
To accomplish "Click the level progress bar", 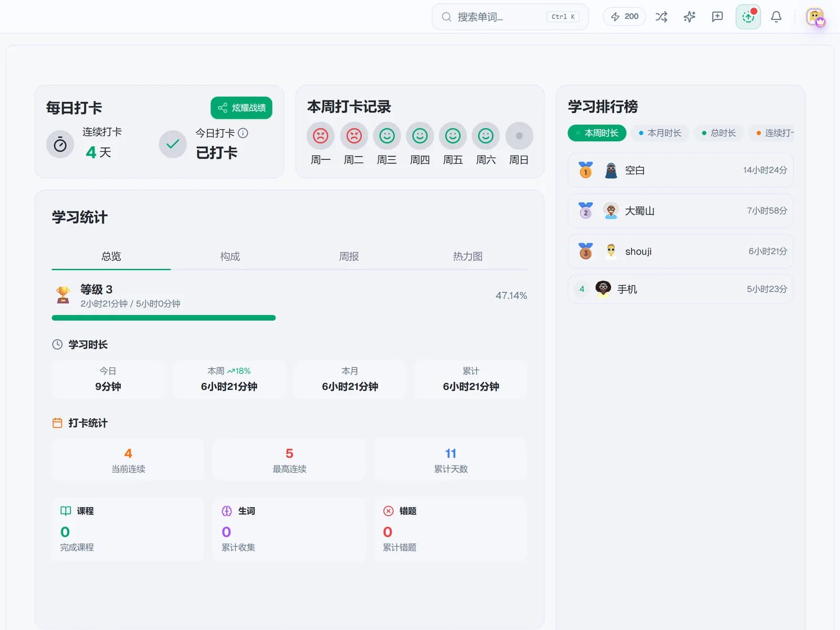I will point(289,318).
